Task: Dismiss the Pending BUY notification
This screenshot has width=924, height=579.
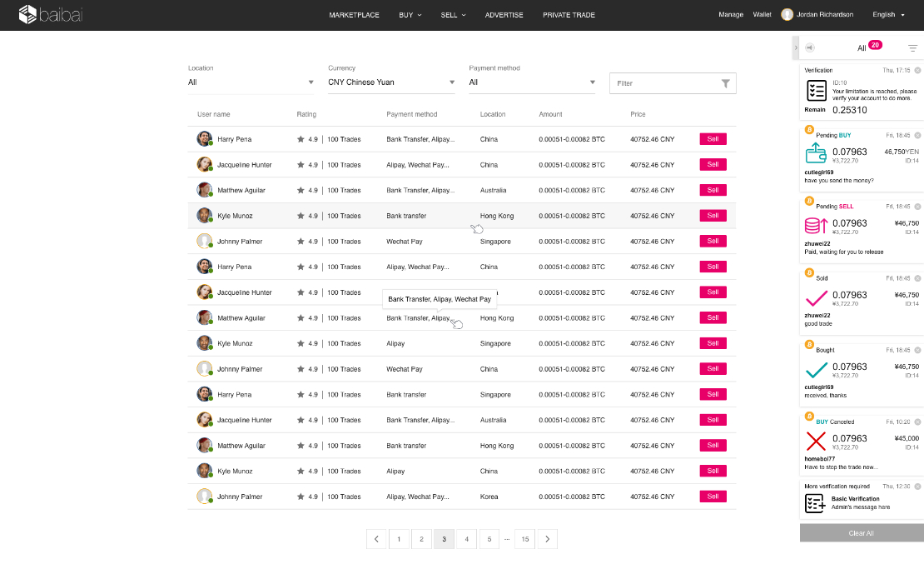Action: (917, 136)
